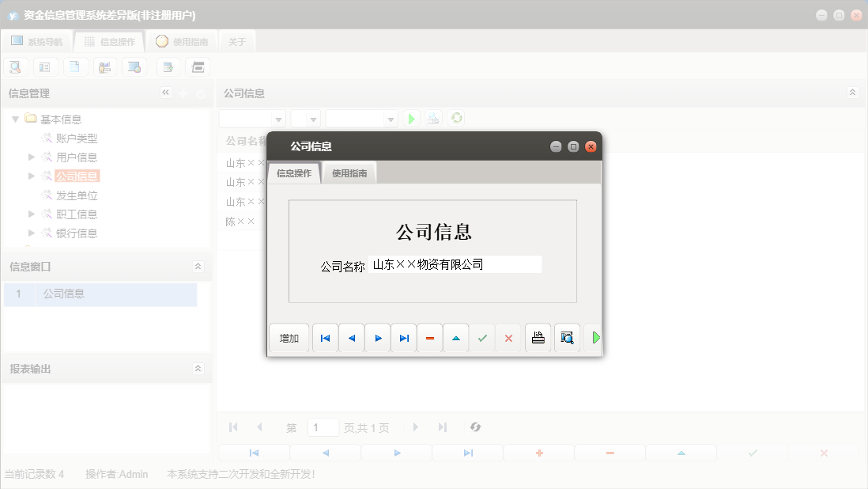
Task: Click the print icon in the 公司信息 dialog
Action: click(x=538, y=338)
